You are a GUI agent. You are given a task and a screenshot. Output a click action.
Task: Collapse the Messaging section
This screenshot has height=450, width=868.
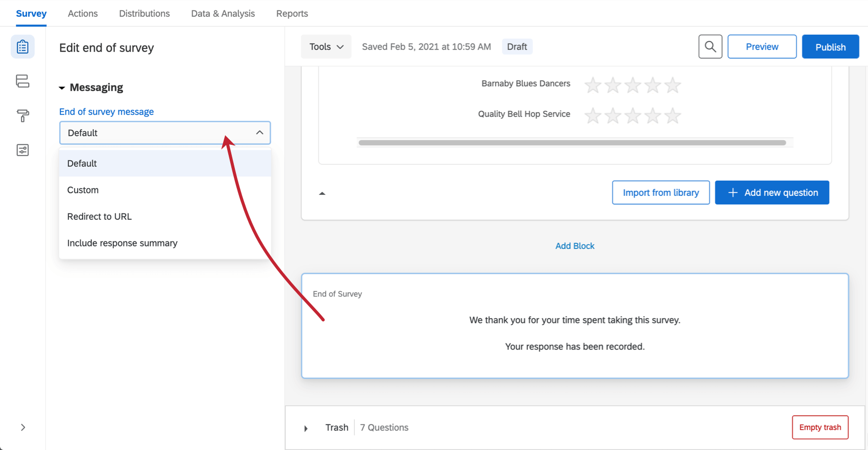(62, 88)
